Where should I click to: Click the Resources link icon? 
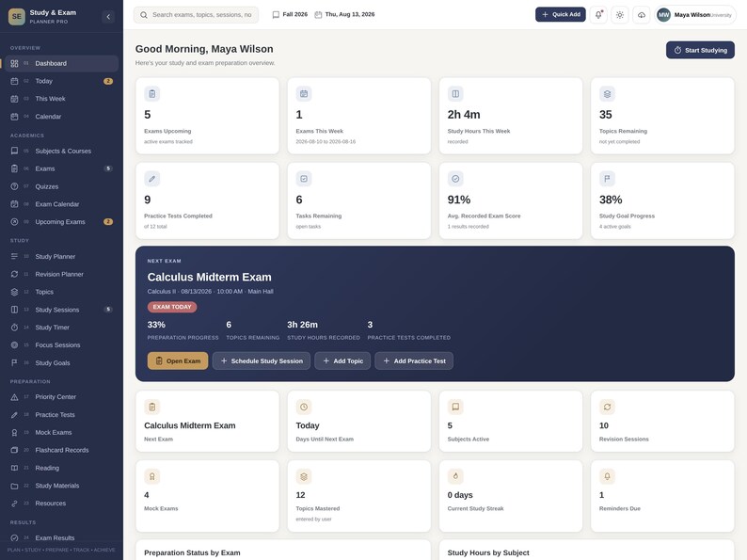14,504
